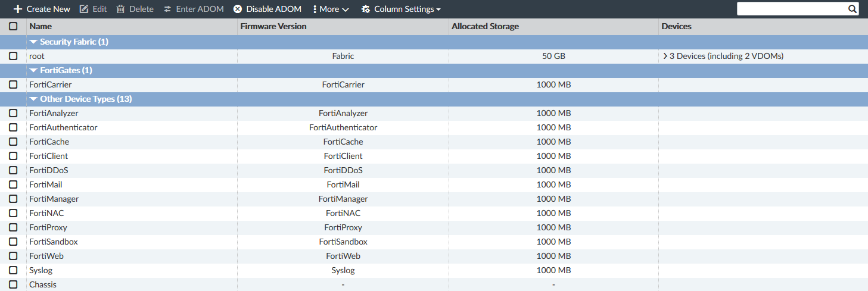
Task: Click the Enter ADOM arrows icon
Action: click(167, 9)
